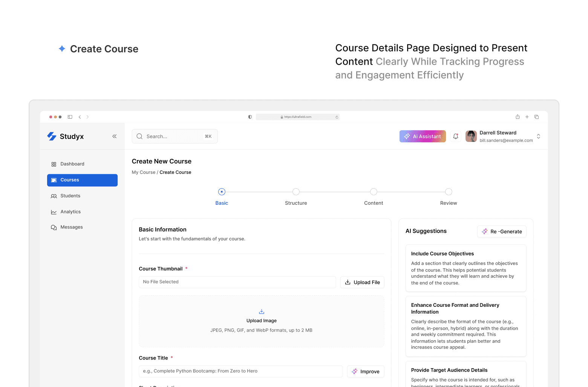Open a new browser tab plus icon
Viewport: 588px width, 387px height.
tap(527, 117)
